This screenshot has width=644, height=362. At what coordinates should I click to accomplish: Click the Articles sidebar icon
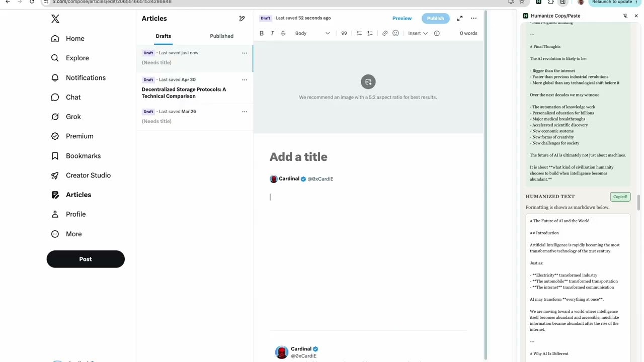55,195
